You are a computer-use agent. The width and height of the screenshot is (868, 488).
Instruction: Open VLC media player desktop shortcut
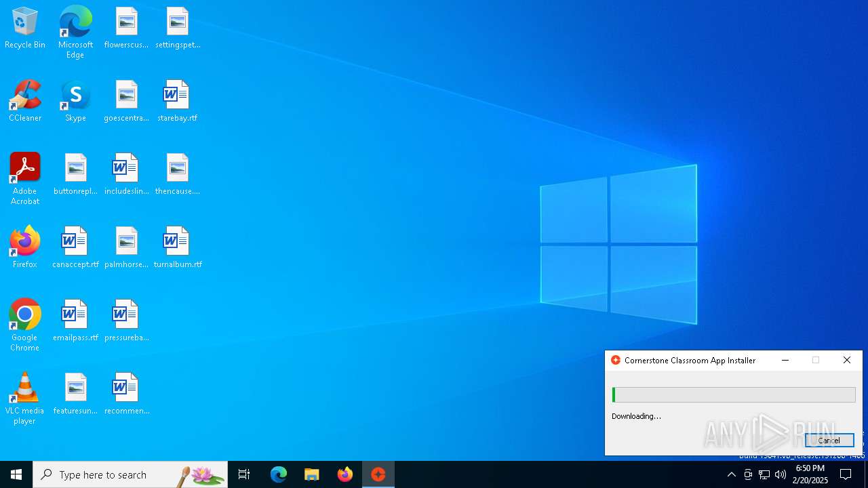(25, 399)
